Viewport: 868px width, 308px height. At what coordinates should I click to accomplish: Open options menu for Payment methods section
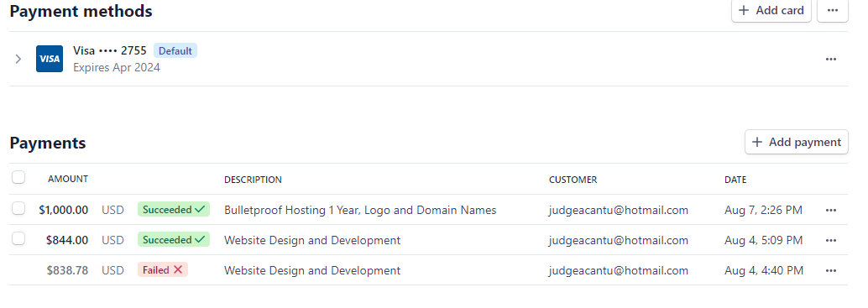pyautogui.click(x=832, y=11)
